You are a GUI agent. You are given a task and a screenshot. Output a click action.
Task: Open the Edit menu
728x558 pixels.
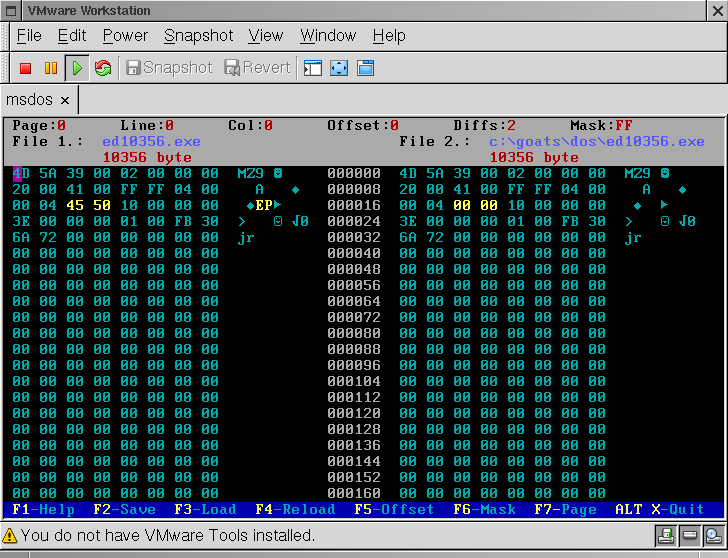click(x=72, y=36)
